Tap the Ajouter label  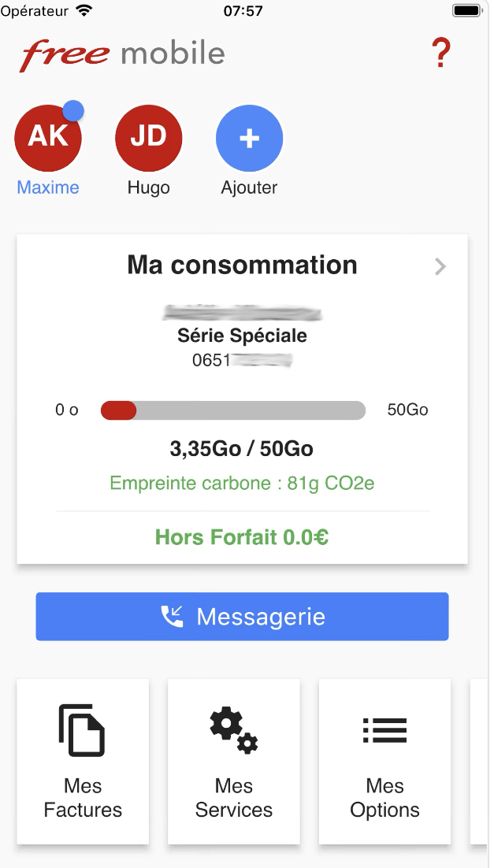coord(249,187)
